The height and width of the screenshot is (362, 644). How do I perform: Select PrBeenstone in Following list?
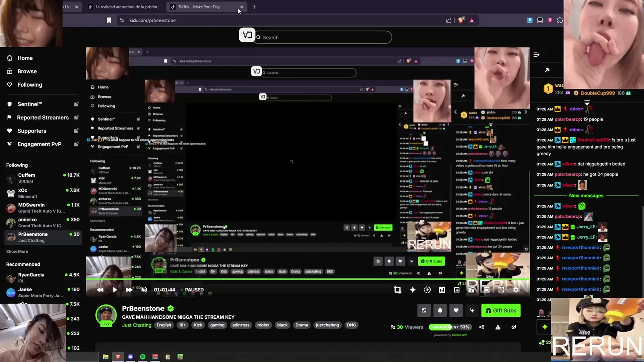click(x=43, y=237)
